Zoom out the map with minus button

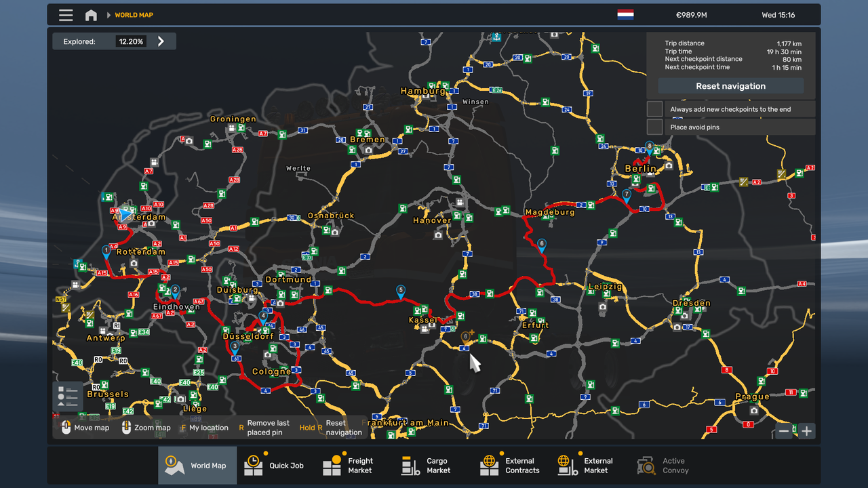[785, 430]
